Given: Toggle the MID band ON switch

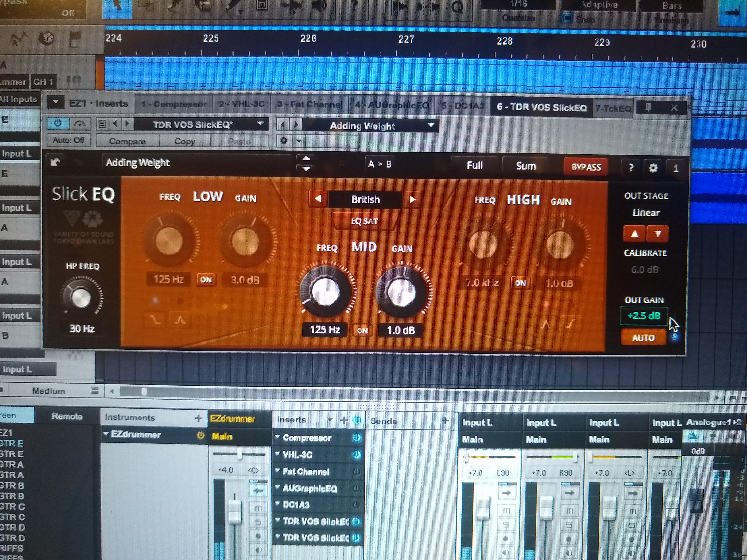Looking at the screenshot, I should [x=362, y=330].
